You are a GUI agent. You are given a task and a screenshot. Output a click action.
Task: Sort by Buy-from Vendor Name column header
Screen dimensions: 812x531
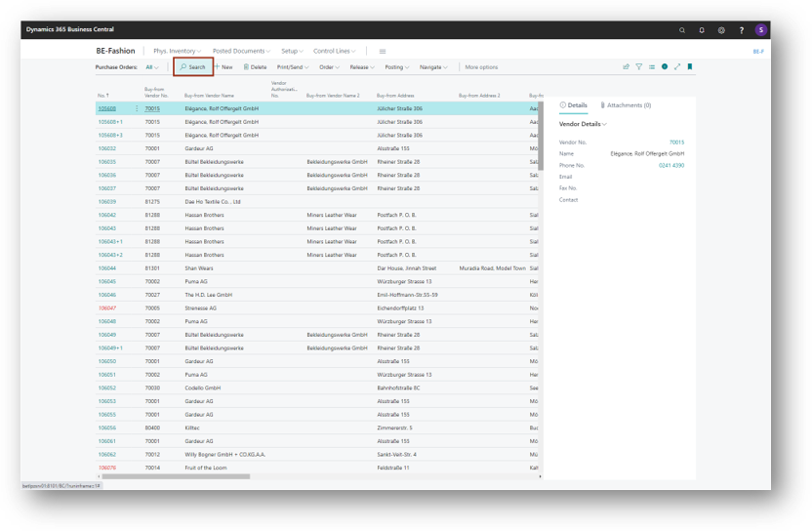[x=209, y=96]
